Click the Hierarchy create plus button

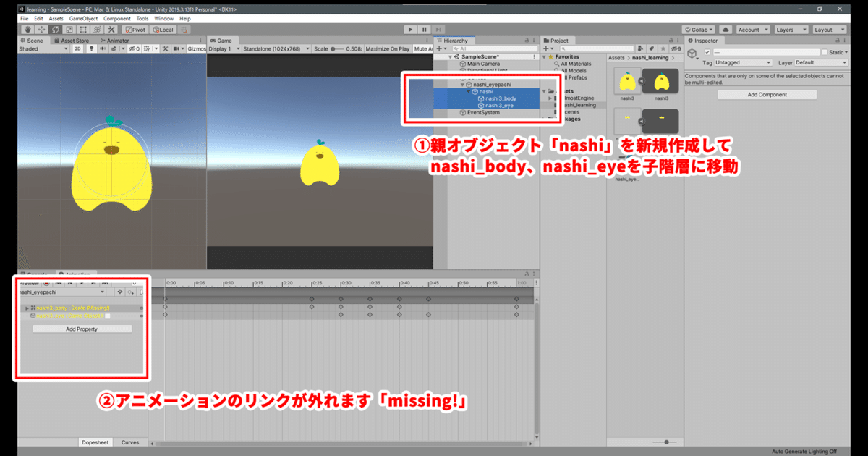click(x=440, y=48)
